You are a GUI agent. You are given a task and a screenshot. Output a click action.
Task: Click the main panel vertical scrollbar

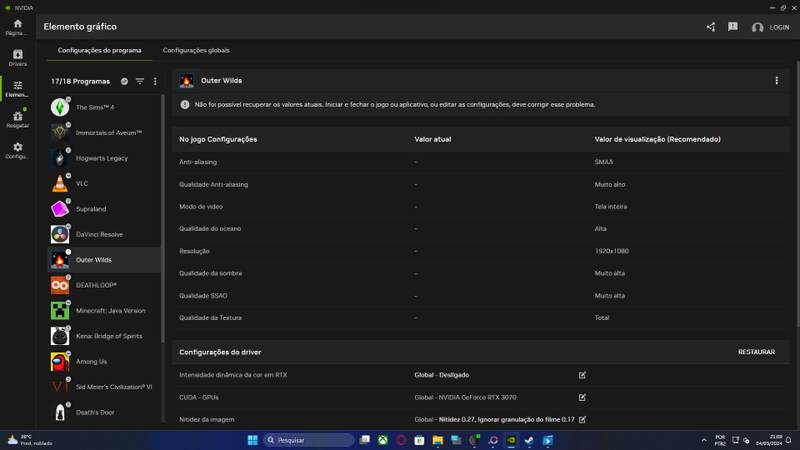pos(797,194)
